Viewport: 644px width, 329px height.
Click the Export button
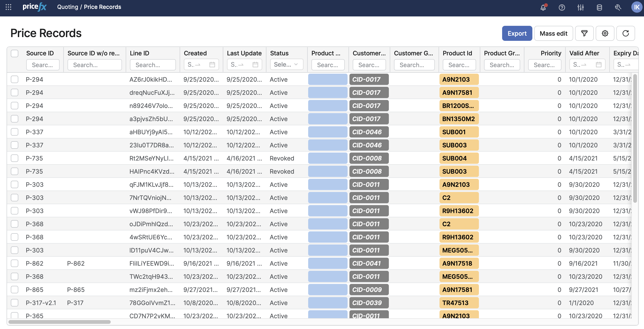click(517, 33)
